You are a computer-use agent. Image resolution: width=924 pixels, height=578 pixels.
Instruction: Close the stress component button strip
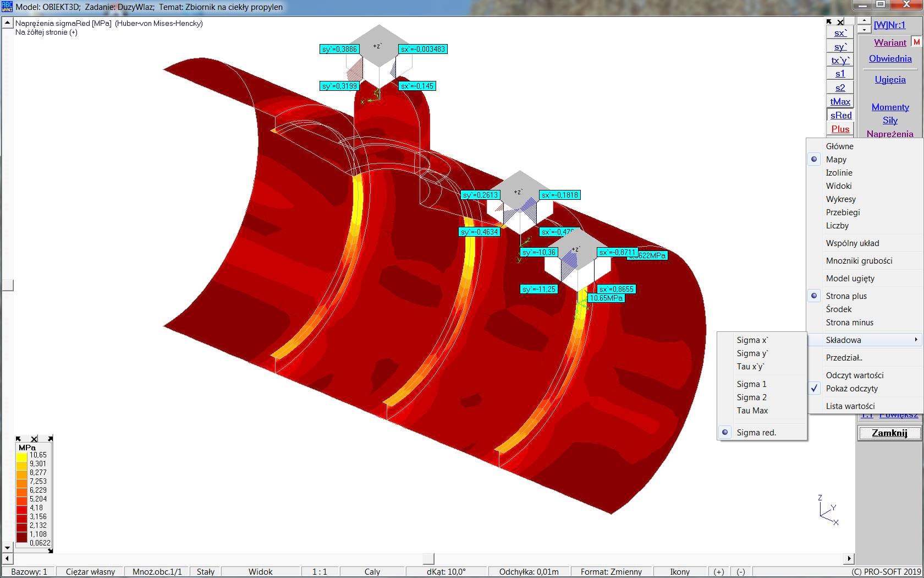840,22
